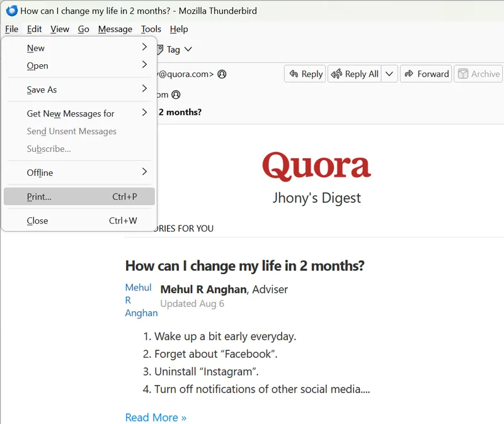Click the 'Updated Aug 6' text
The height and width of the screenshot is (424, 504).
[192, 304]
